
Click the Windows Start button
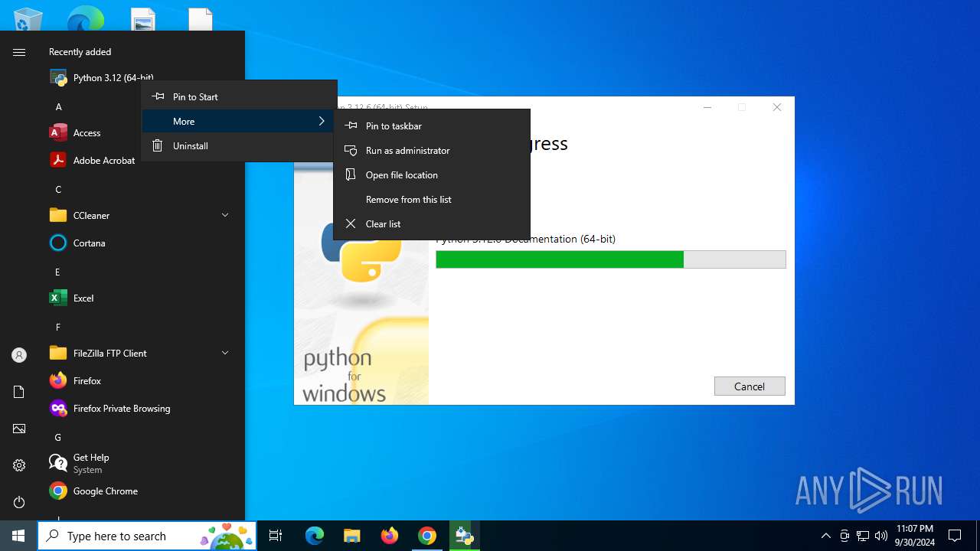[18, 536]
